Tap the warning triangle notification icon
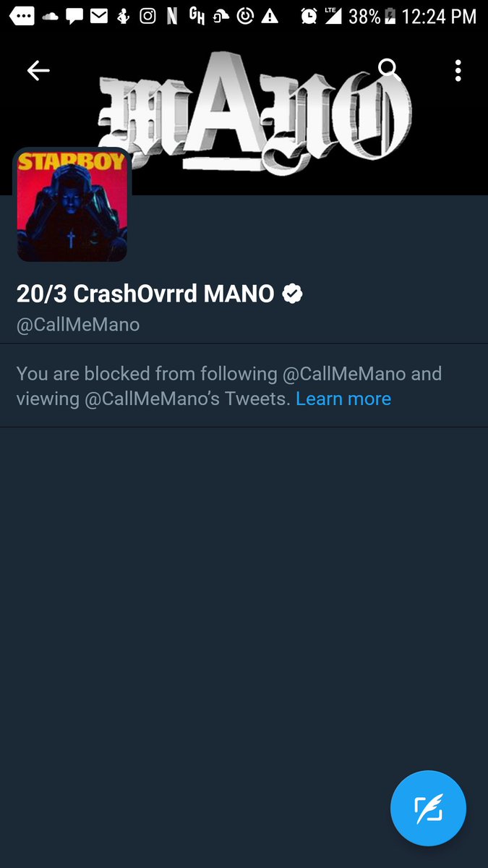 (270, 16)
